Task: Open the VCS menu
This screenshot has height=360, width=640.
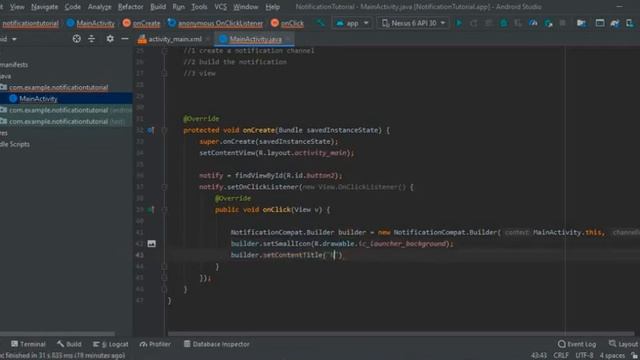Action: tap(220, 7)
